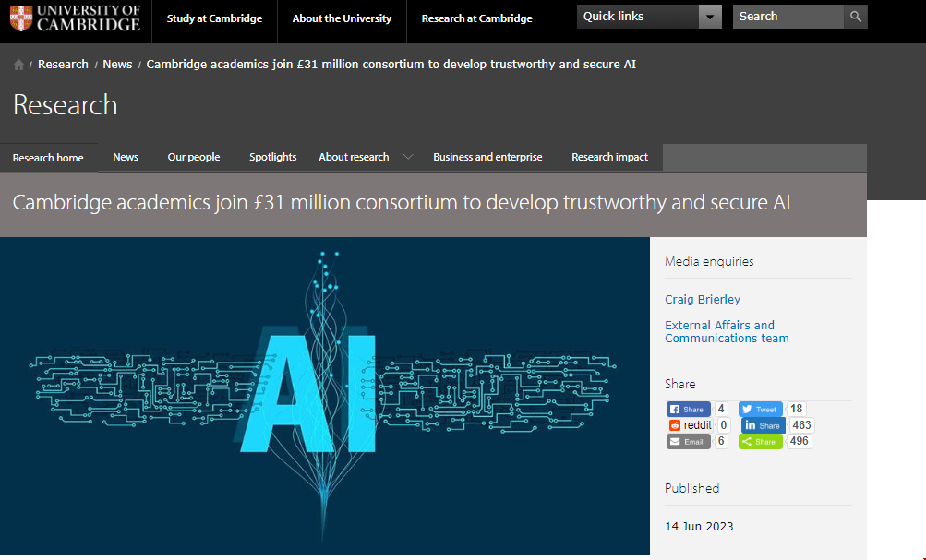The height and width of the screenshot is (560, 926).
Task: Share the article on Reddit
Action: click(690, 425)
